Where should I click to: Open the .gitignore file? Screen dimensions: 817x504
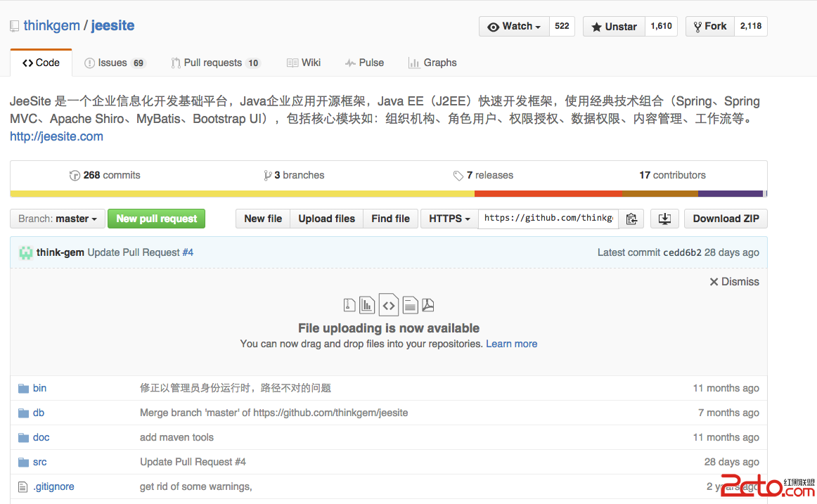(53, 487)
